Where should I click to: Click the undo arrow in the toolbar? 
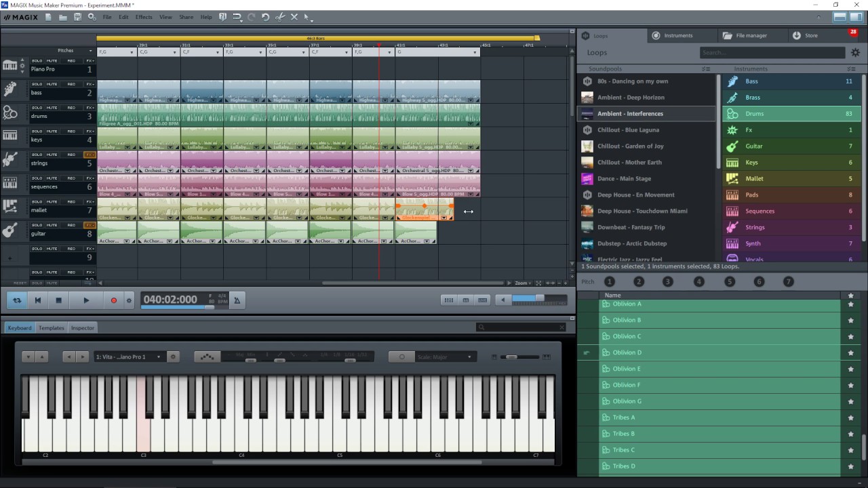265,17
